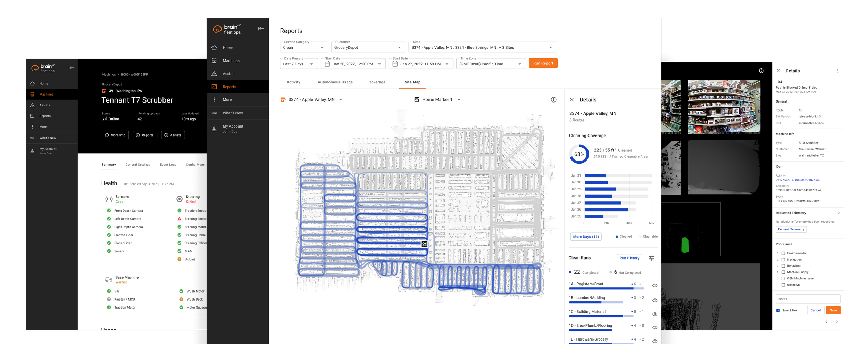Click 1A - Registers/Front progress bar
The height and width of the screenshot is (344, 868).
606,288
